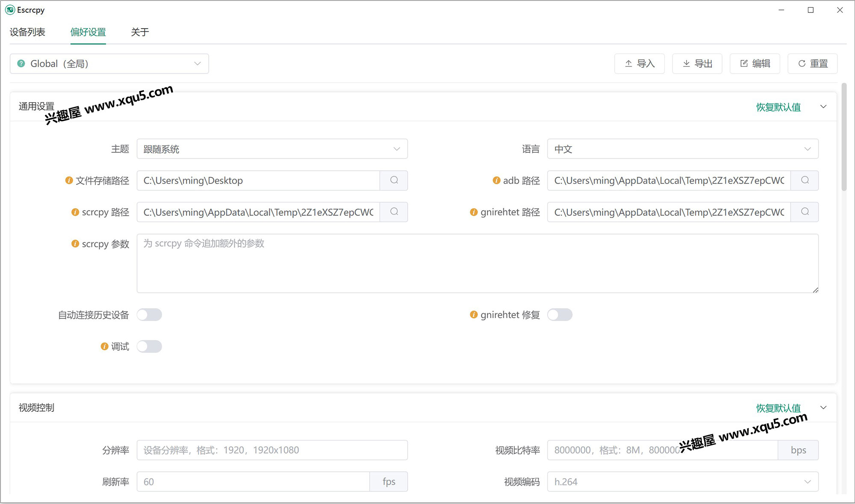Click the adb 路径 input field
The image size is (855, 504).
point(669,180)
